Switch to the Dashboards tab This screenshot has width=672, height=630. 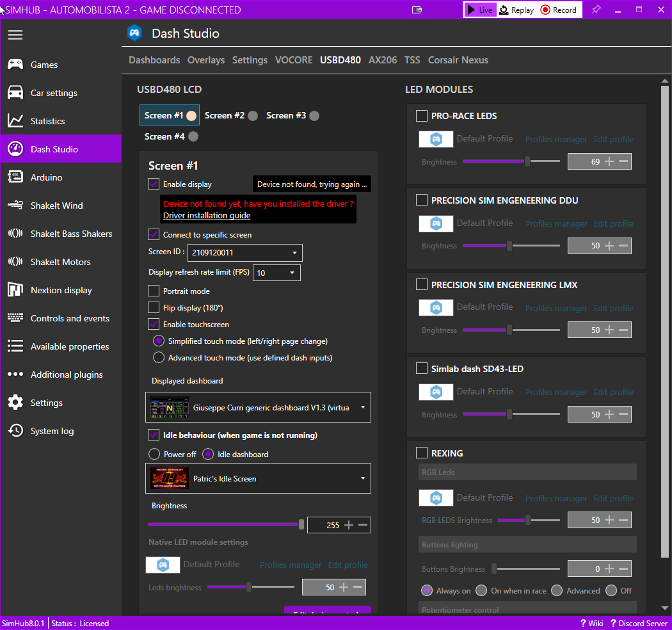click(154, 60)
